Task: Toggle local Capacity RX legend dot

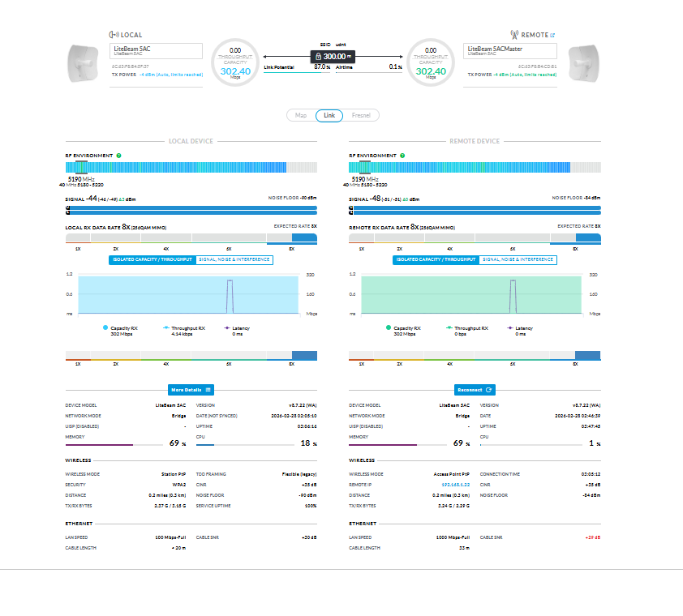Action: pos(105,328)
